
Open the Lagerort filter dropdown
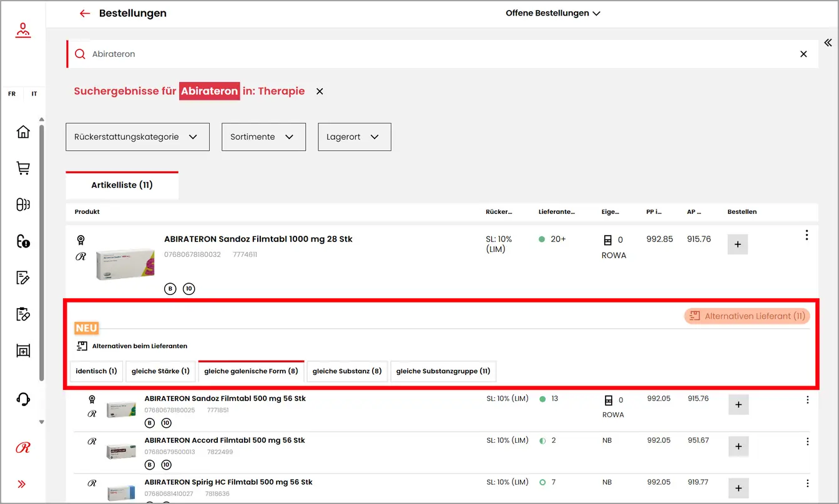click(x=355, y=137)
